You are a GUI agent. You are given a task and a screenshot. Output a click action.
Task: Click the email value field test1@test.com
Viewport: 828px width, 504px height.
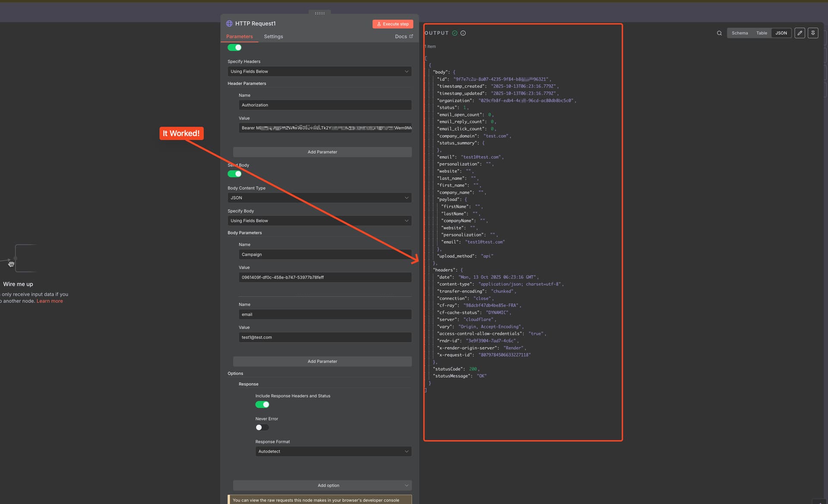tap(325, 337)
